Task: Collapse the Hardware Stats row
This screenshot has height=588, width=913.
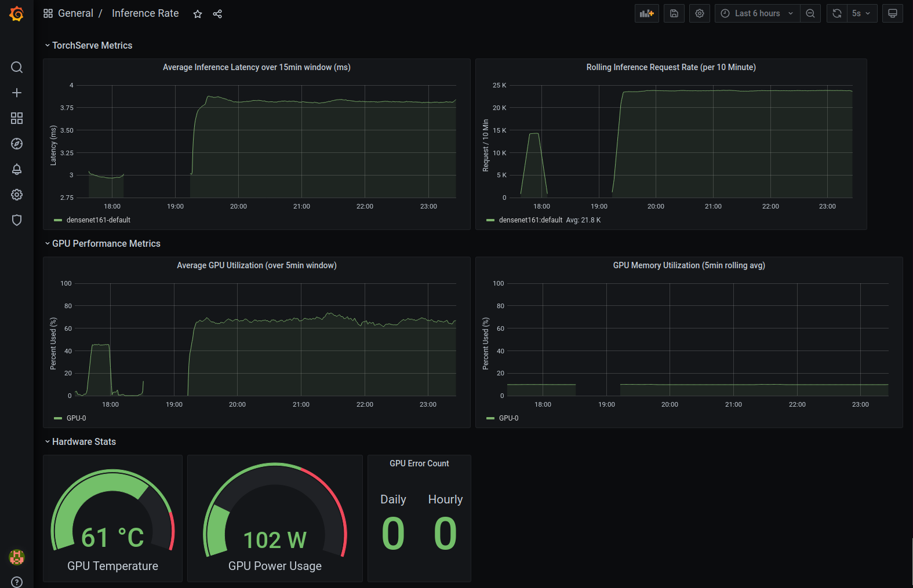Action: (x=81, y=441)
